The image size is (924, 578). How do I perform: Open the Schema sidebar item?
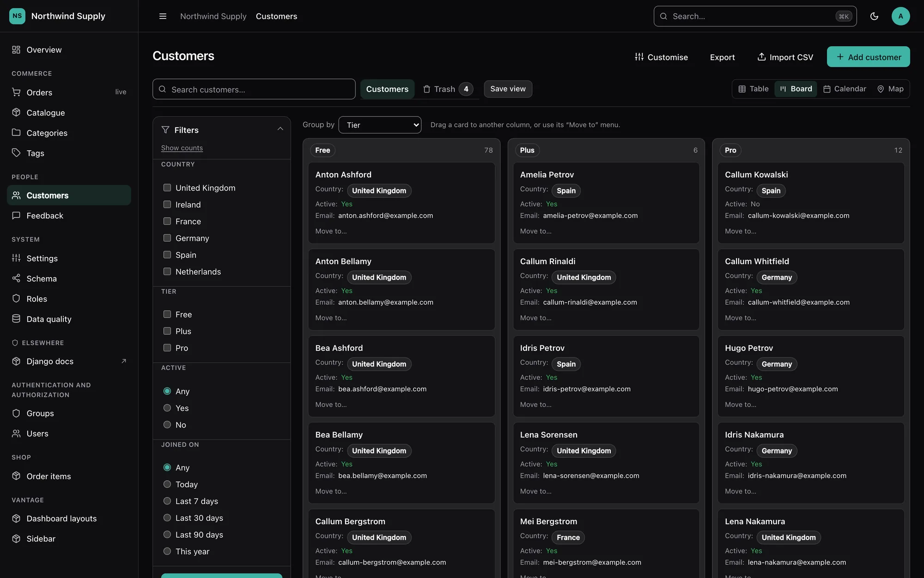click(69, 278)
